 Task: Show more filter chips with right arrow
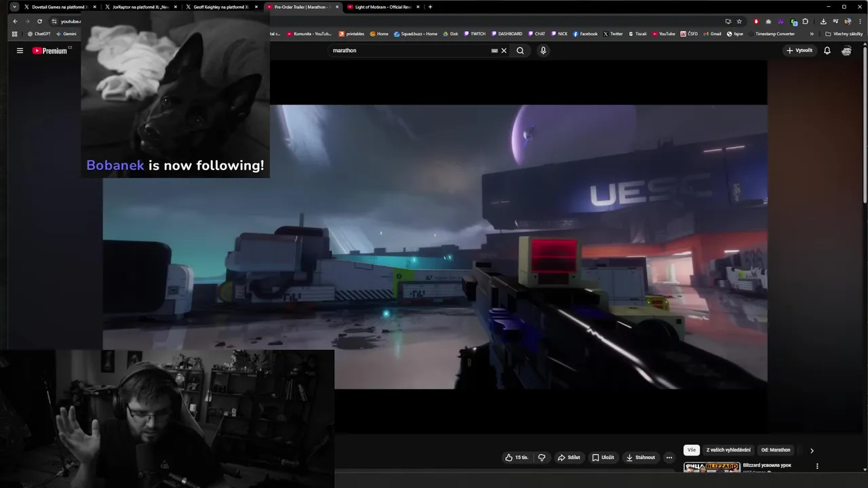point(812,450)
